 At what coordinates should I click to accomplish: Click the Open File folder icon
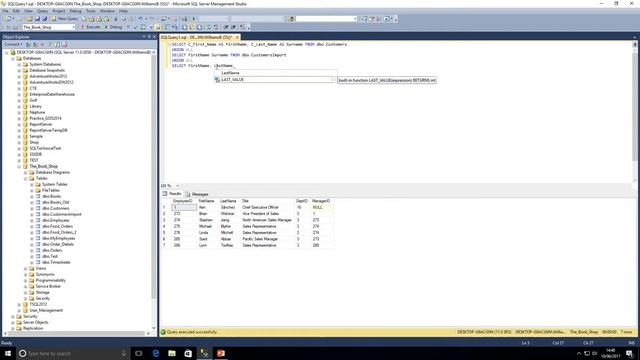[29, 19]
